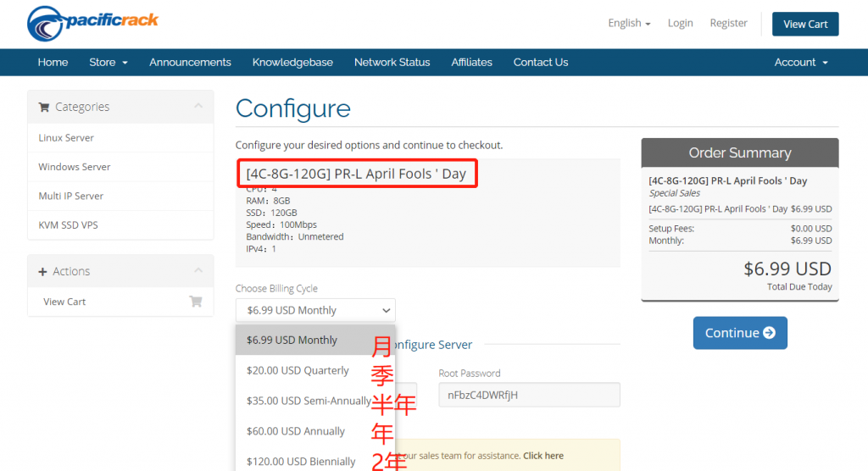
Task: Open Multi IP Server category
Action: pyautogui.click(x=120, y=196)
